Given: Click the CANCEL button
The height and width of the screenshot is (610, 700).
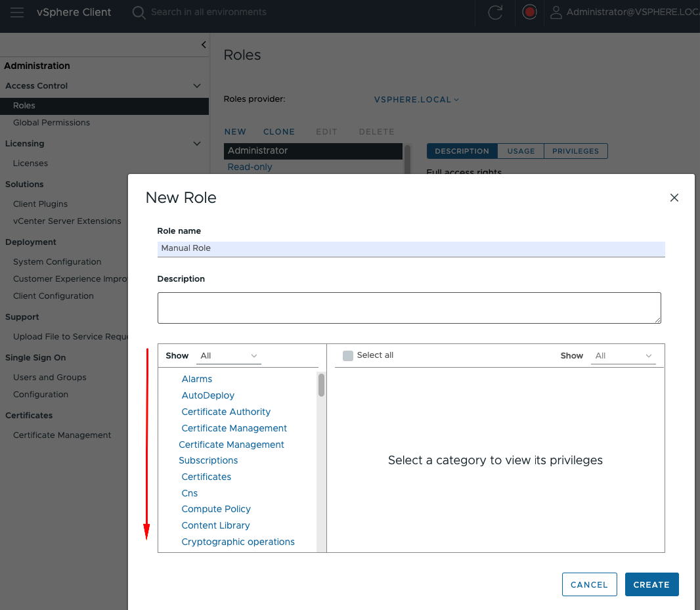Looking at the screenshot, I should [589, 584].
